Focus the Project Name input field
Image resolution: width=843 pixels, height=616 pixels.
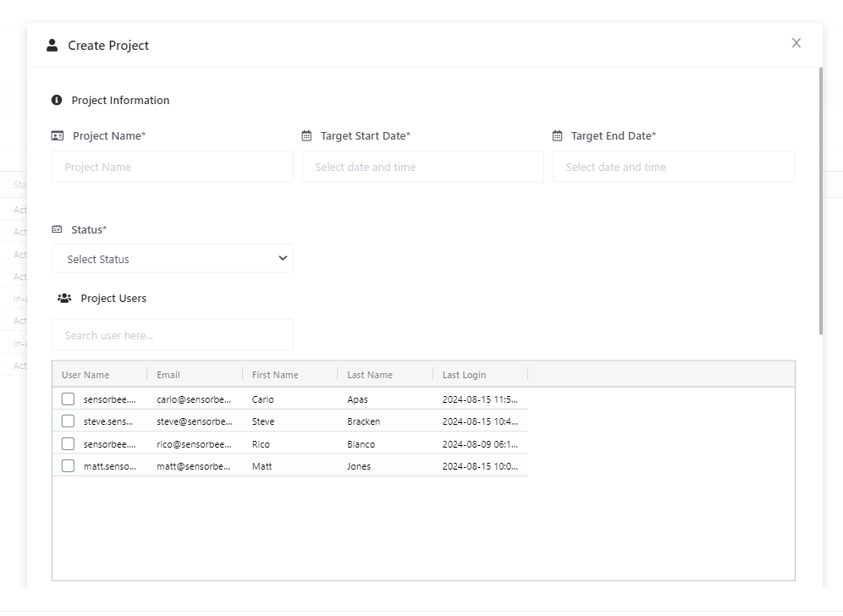click(x=173, y=167)
